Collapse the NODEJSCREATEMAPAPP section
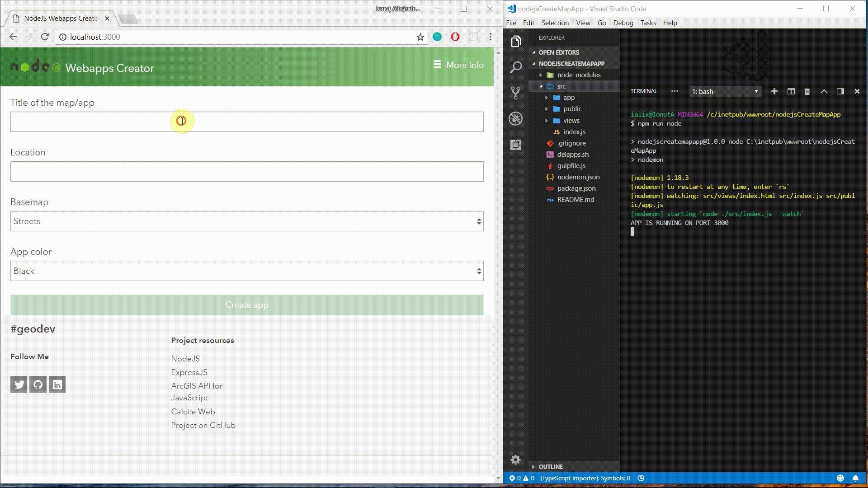868x488 pixels. (574, 64)
